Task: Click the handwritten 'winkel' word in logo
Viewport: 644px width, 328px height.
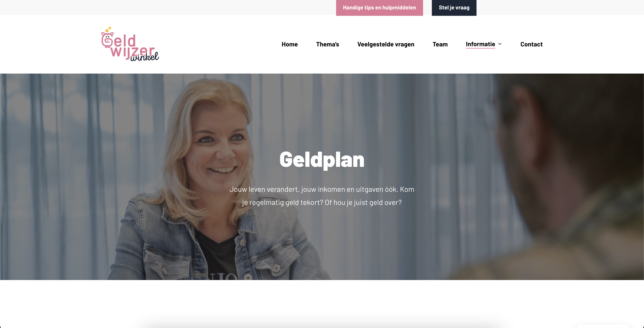Action: (145, 57)
